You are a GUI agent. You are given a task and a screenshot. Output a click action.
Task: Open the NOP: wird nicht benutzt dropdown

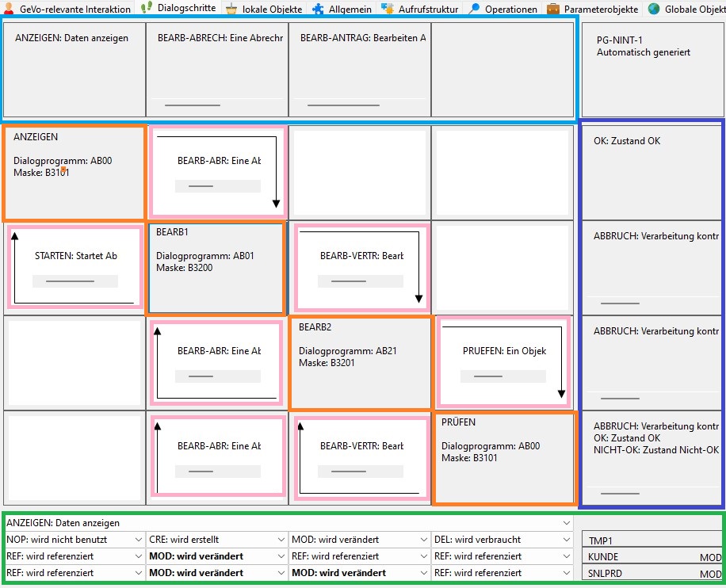tap(138, 540)
